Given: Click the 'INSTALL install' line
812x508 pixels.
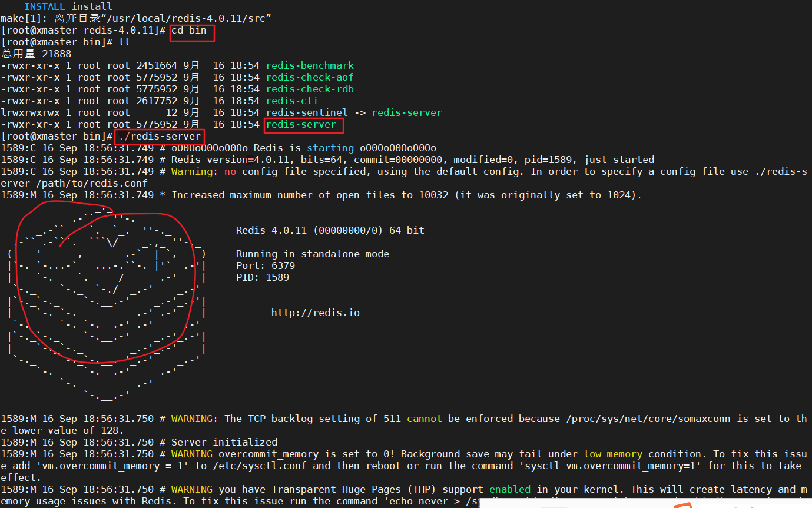Looking at the screenshot, I should tap(68, 6).
